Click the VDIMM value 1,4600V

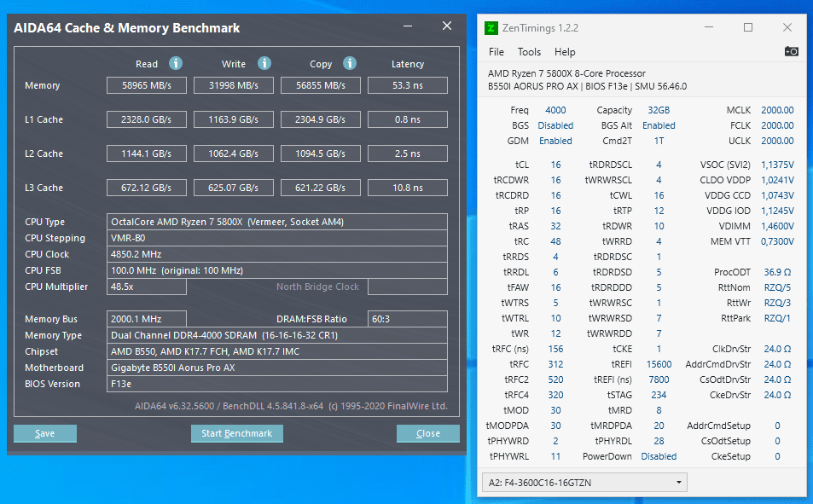click(x=777, y=226)
